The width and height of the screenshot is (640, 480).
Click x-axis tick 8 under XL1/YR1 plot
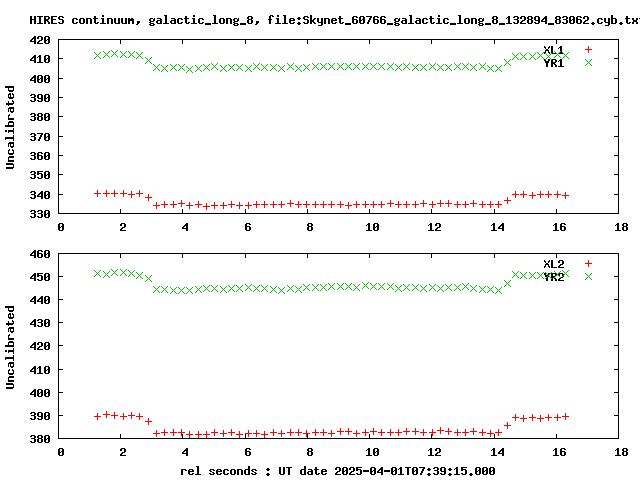pos(310,227)
